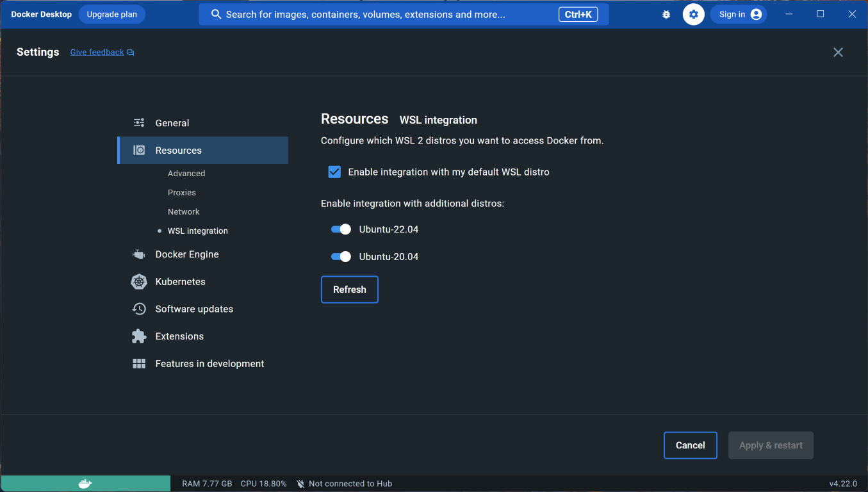This screenshot has width=868, height=492.
Task: Click the Features in development grid icon
Action: tap(139, 364)
